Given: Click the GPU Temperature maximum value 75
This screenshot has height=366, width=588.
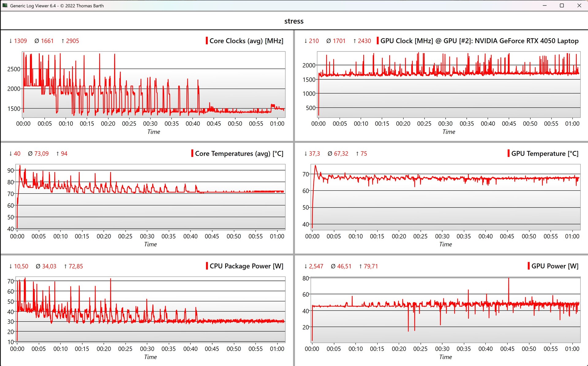Looking at the screenshot, I should [x=363, y=154].
